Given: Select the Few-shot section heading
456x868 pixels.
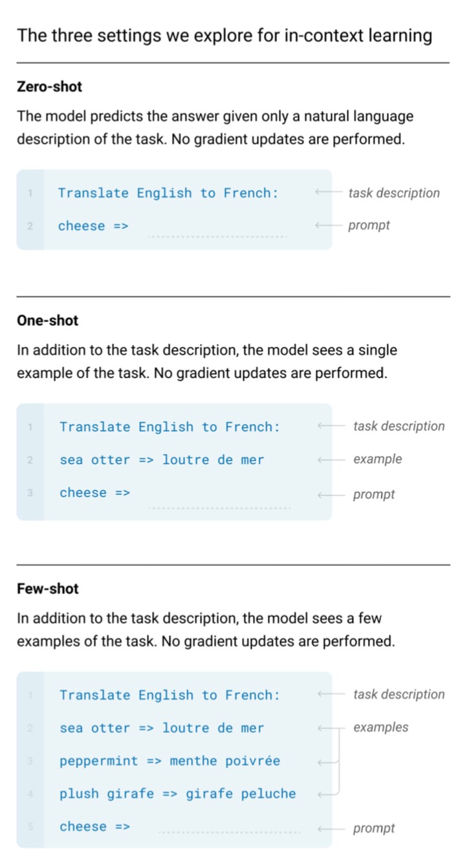Looking at the screenshot, I should 47,589.
